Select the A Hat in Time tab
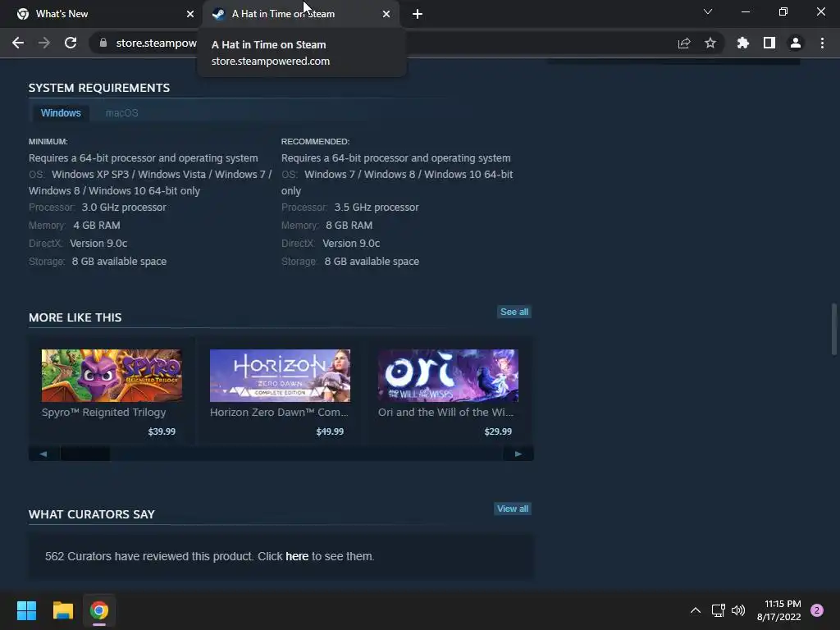 pos(300,14)
